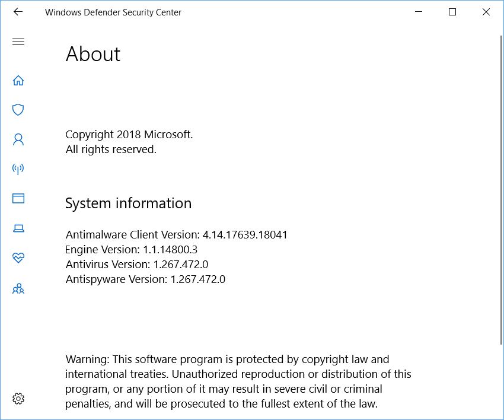Maximize the Security Center window

coord(452,12)
